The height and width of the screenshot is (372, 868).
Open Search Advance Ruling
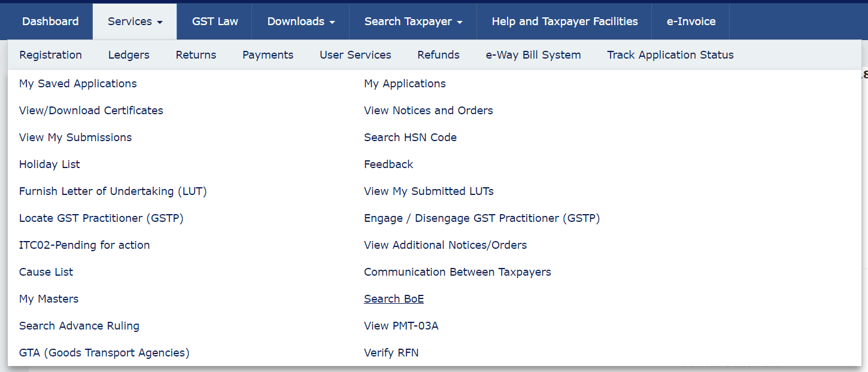79,326
